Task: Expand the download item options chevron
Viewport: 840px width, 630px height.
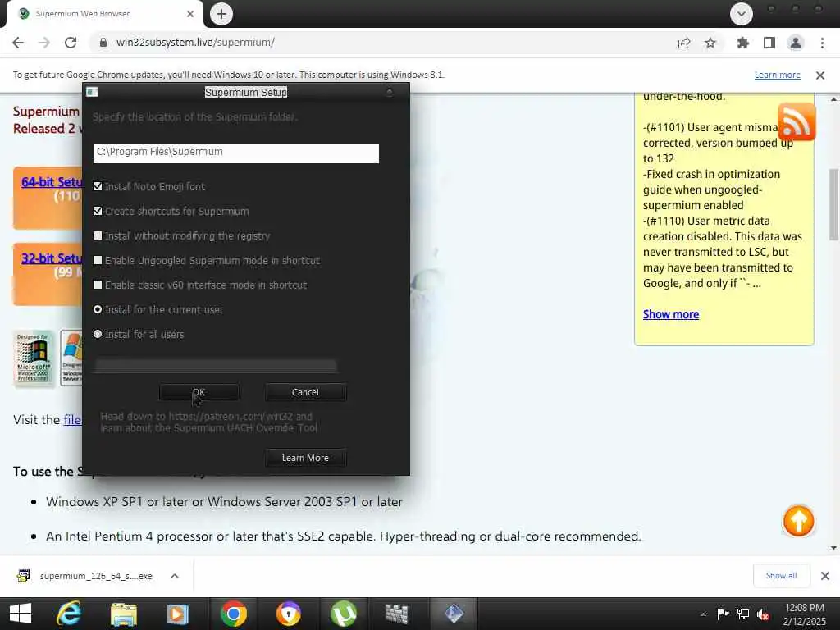Action: pos(175,576)
